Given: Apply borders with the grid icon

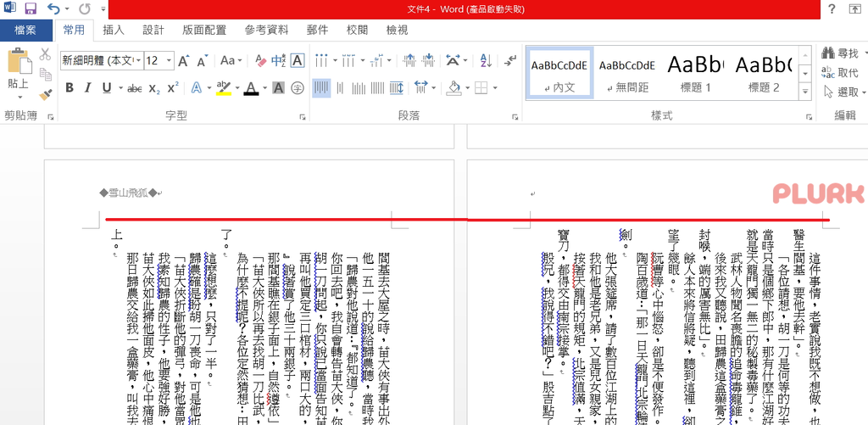Looking at the screenshot, I should click(x=481, y=87).
